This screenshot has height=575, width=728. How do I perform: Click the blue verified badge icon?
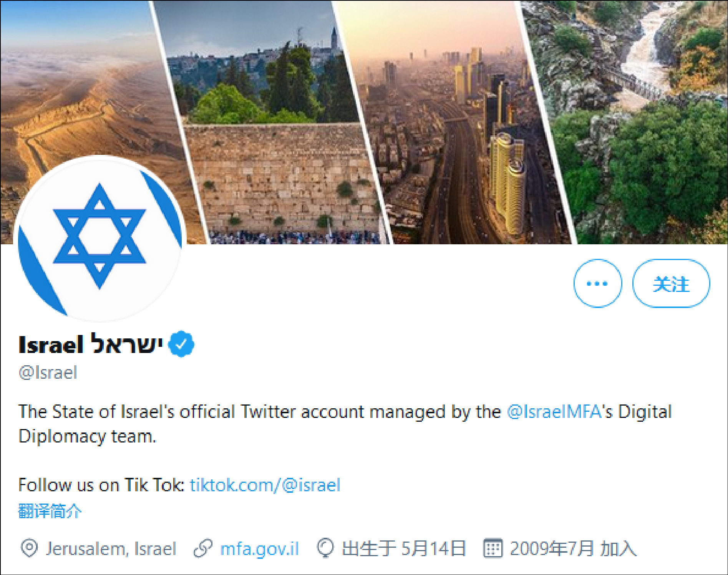click(182, 344)
